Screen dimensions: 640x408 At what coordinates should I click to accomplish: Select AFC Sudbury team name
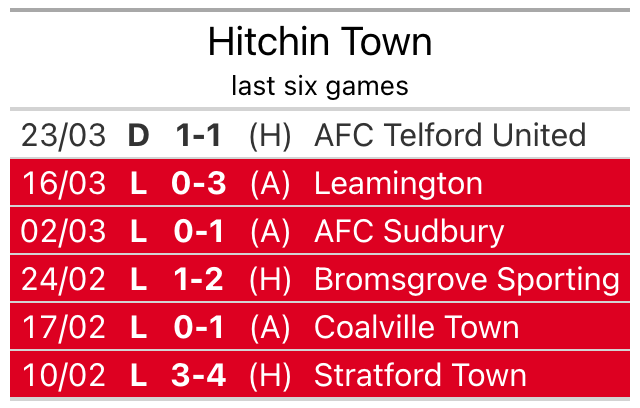tap(409, 231)
